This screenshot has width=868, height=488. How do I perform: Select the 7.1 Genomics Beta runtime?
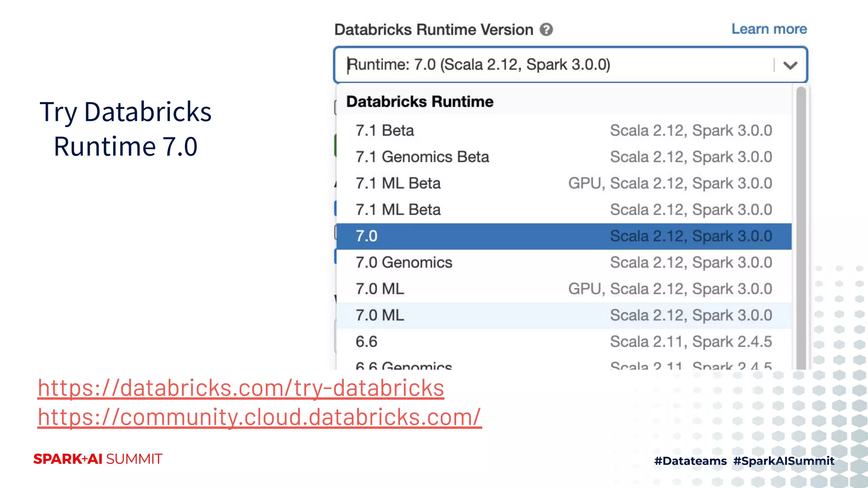point(564,157)
